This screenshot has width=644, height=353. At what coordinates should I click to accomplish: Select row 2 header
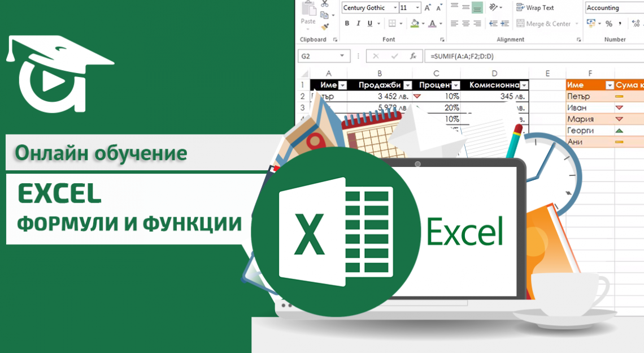pyautogui.click(x=303, y=96)
